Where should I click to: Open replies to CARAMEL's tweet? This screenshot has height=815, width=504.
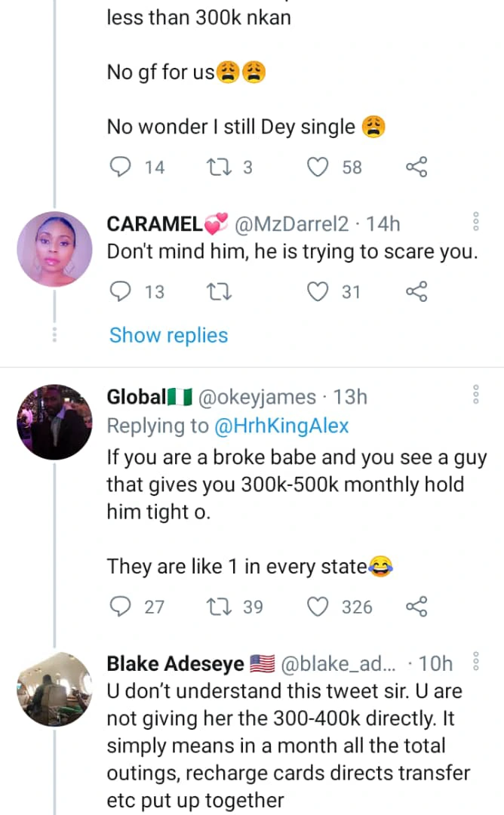pyautogui.click(x=121, y=292)
